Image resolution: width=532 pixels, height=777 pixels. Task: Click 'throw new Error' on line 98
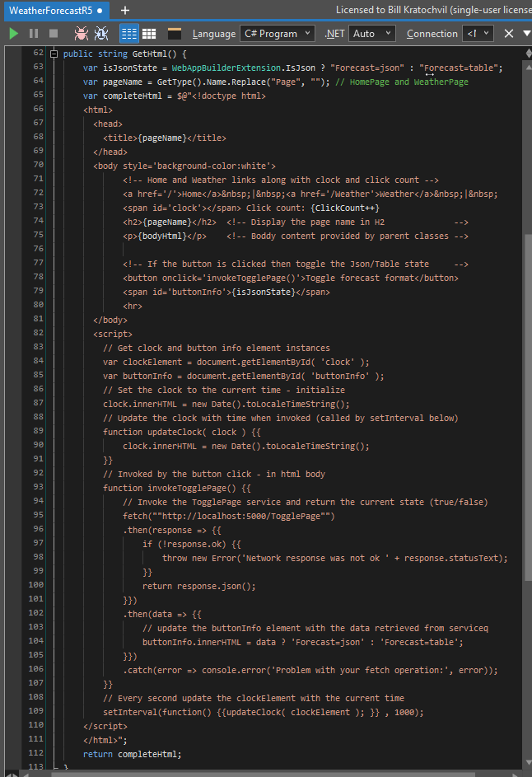pyautogui.click(x=199, y=558)
